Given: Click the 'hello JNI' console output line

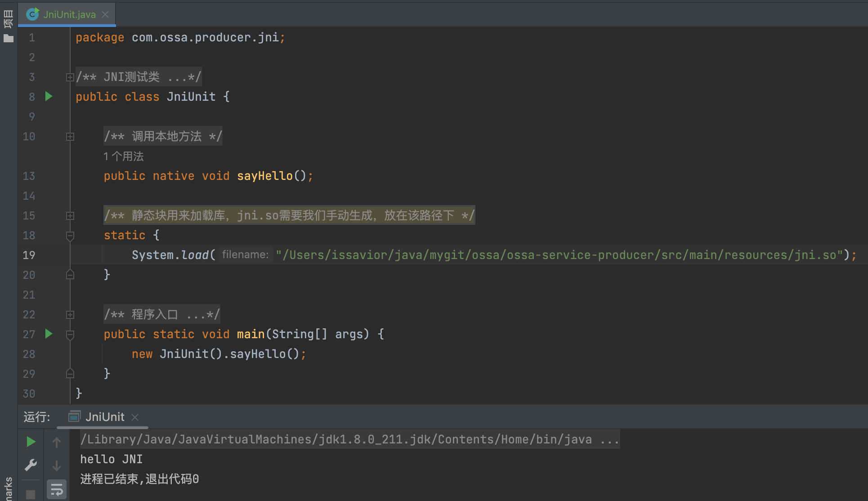Looking at the screenshot, I should tap(112, 459).
